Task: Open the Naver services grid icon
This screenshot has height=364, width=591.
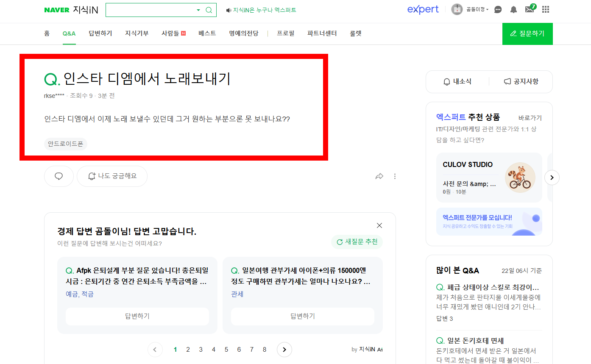Action: [546, 9]
